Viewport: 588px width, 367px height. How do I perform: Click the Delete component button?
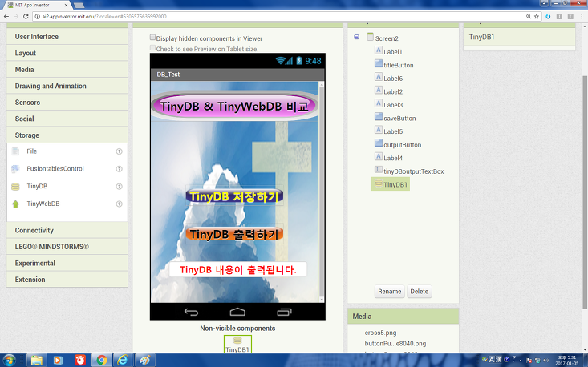(x=420, y=292)
